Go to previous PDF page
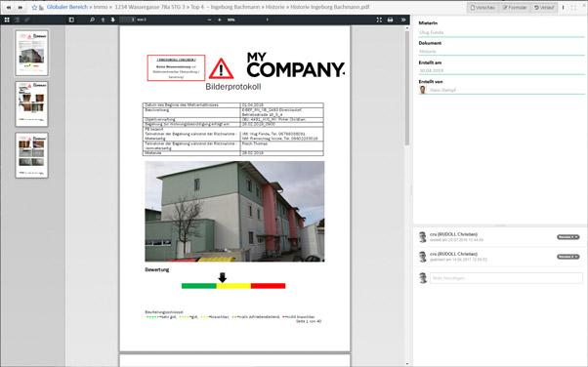This screenshot has height=367, width=588. pyautogui.click(x=103, y=20)
